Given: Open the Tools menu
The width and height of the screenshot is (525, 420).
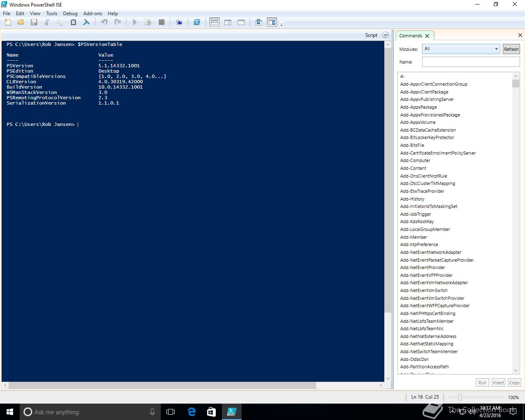Looking at the screenshot, I should (52, 14).
